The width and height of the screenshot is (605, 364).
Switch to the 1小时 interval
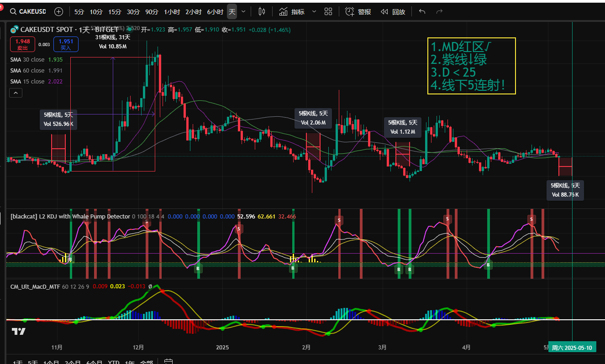(x=172, y=11)
